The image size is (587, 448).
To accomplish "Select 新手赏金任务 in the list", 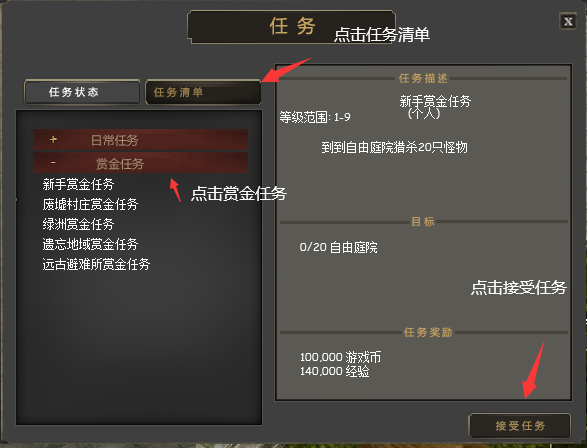I will [x=78, y=184].
